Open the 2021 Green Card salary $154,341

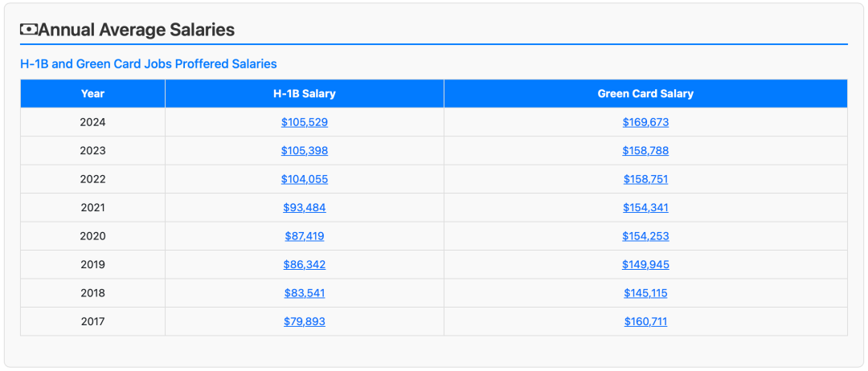tap(645, 208)
